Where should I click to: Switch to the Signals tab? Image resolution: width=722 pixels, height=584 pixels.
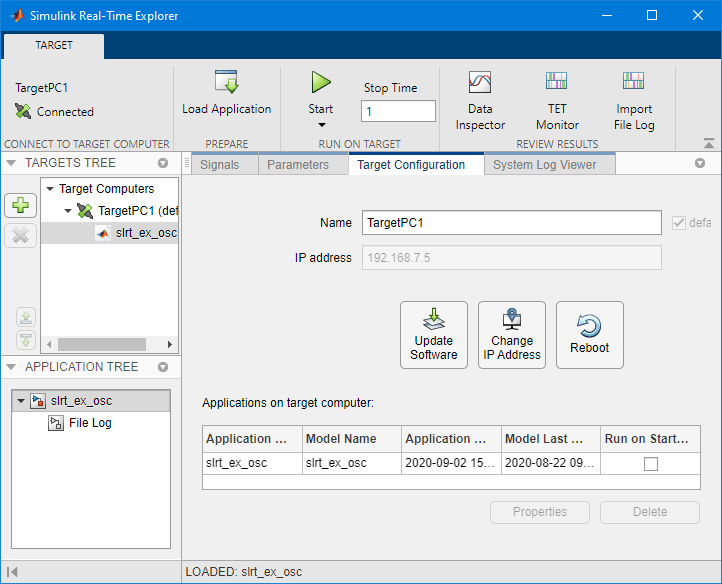(224, 164)
